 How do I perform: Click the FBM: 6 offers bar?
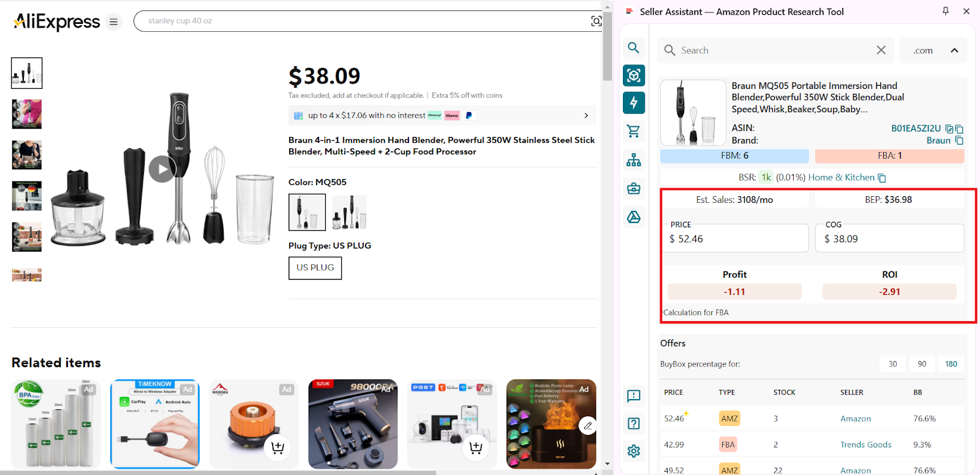click(734, 156)
